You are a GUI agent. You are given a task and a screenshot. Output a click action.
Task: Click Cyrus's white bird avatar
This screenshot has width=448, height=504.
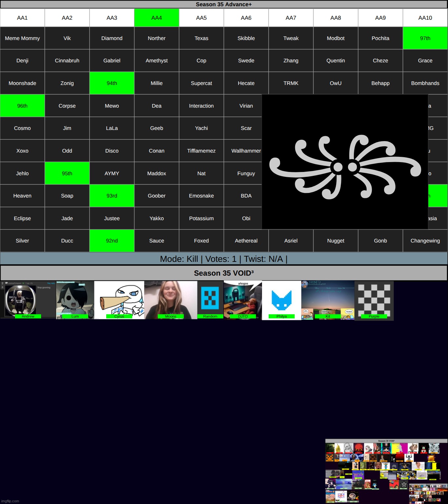point(119,299)
